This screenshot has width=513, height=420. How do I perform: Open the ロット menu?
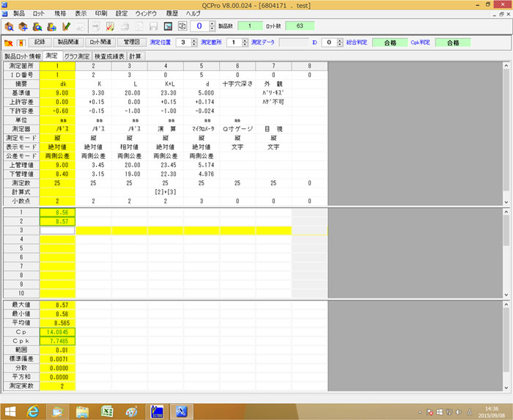coord(39,13)
